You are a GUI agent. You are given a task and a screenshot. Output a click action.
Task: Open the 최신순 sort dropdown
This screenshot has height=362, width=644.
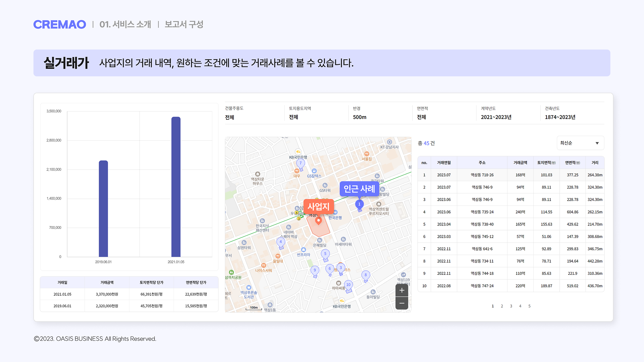coord(580,143)
